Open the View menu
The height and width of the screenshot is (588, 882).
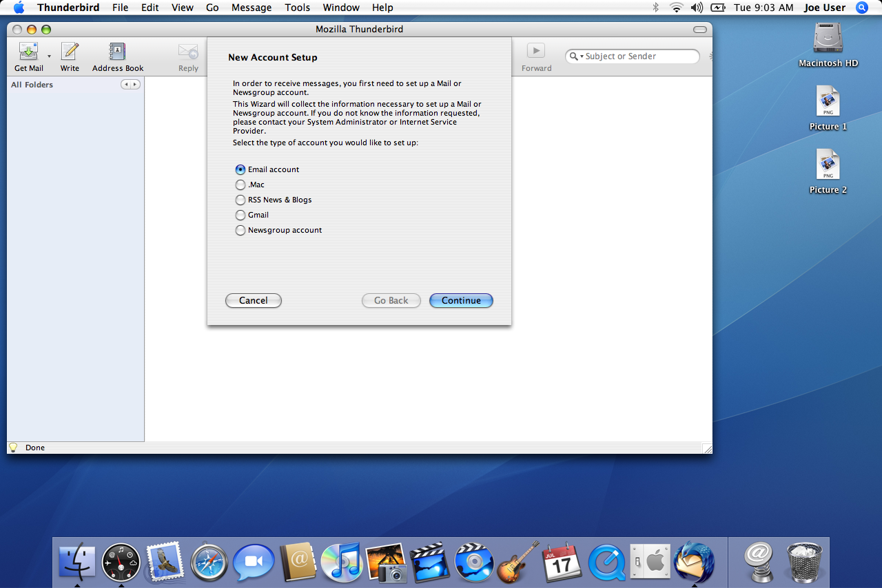click(x=183, y=8)
